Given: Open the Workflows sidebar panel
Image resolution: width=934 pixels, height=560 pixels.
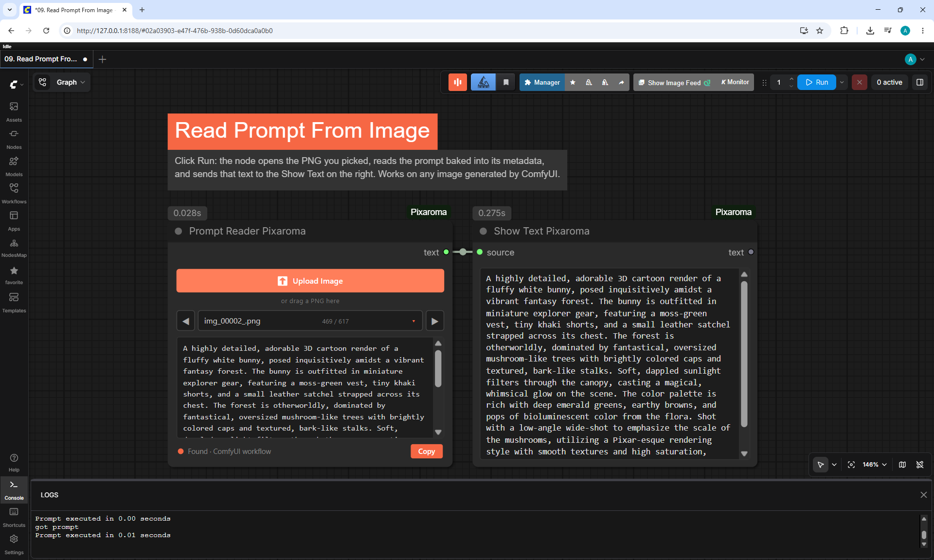Looking at the screenshot, I should tap(14, 193).
